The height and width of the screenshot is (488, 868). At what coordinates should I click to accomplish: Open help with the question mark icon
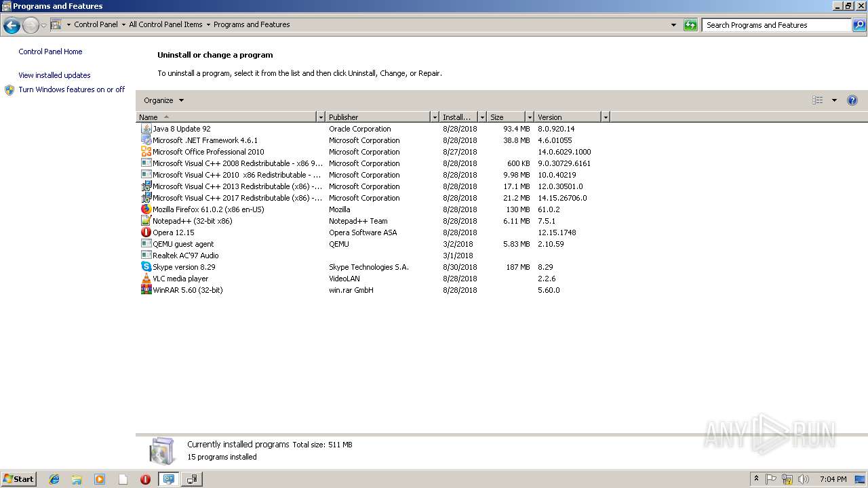pos(852,100)
